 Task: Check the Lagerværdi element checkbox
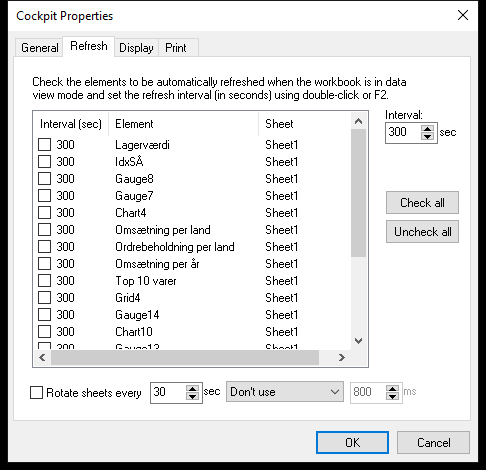click(44, 145)
